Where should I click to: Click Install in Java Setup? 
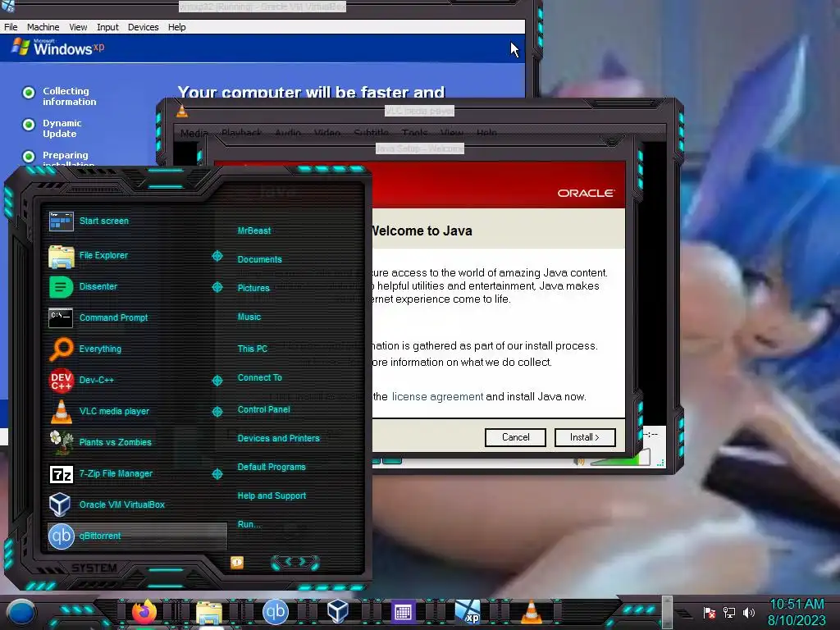tap(585, 437)
